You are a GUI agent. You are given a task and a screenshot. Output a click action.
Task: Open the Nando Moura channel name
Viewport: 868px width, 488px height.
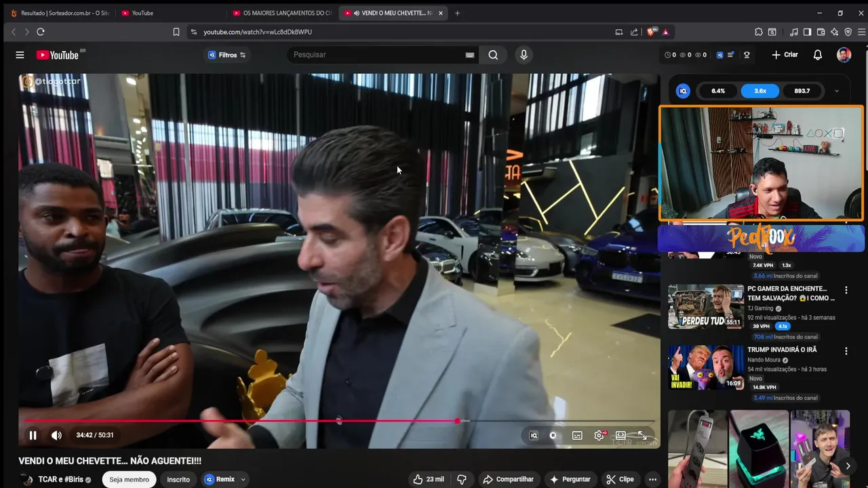click(764, 360)
